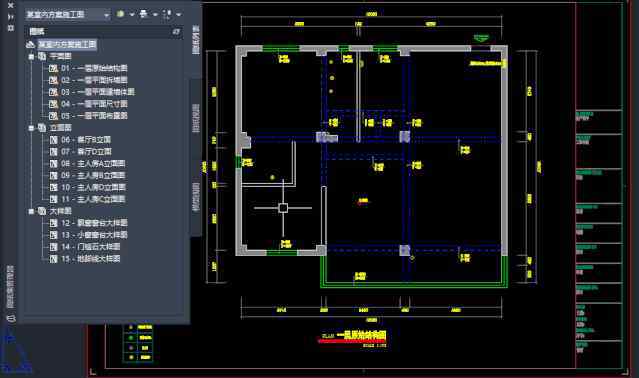The image size is (639, 378).
Task: Click the publish printer icon in toolbar
Action: point(143,14)
